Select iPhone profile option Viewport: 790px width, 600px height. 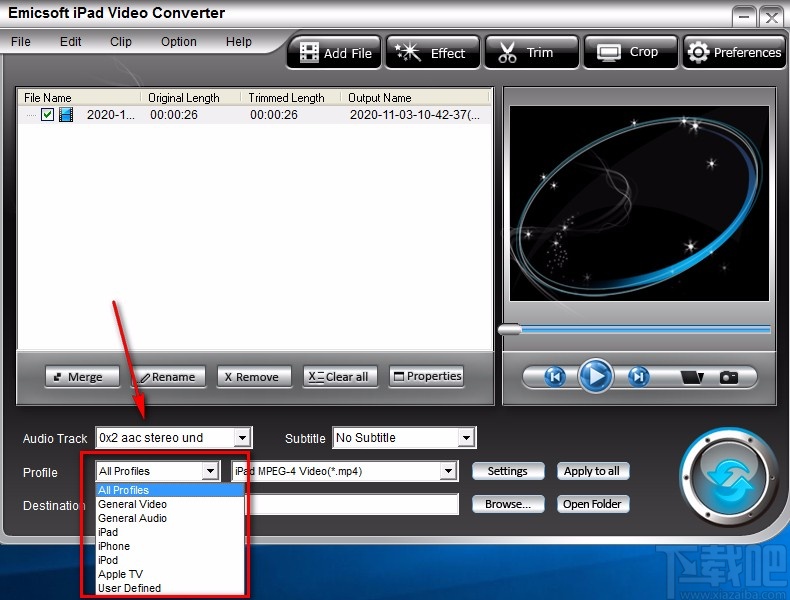170,547
